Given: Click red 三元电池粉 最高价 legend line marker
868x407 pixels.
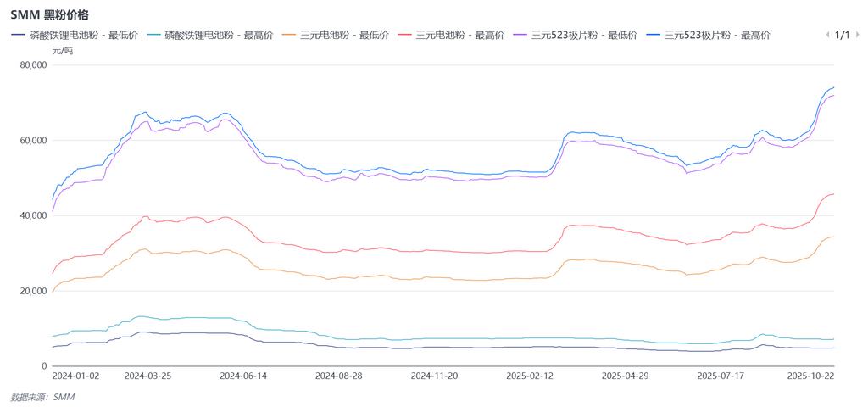Looking at the screenshot, I should point(404,35).
